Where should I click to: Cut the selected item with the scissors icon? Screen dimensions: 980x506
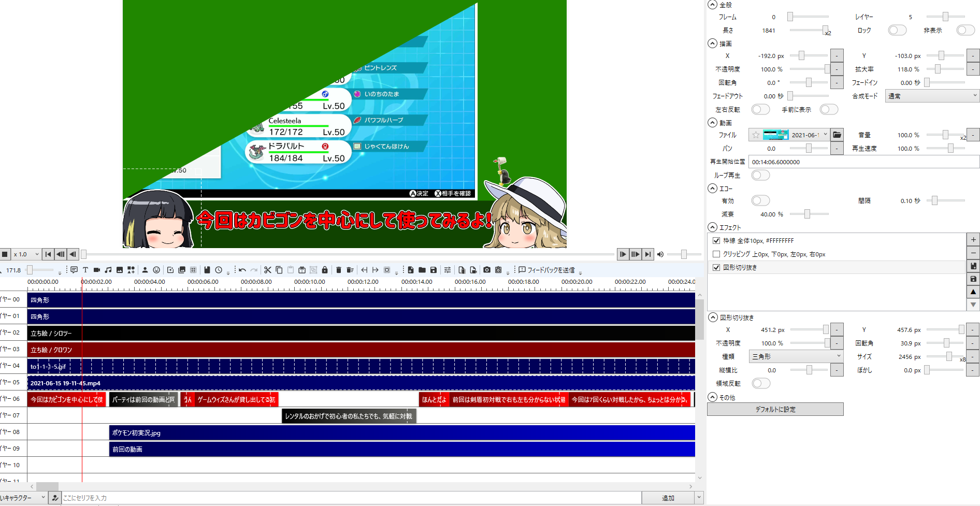pyautogui.click(x=268, y=270)
